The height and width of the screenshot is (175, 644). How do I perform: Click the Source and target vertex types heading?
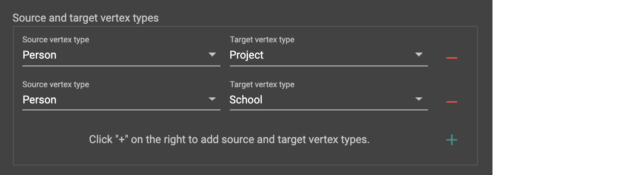tap(86, 18)
